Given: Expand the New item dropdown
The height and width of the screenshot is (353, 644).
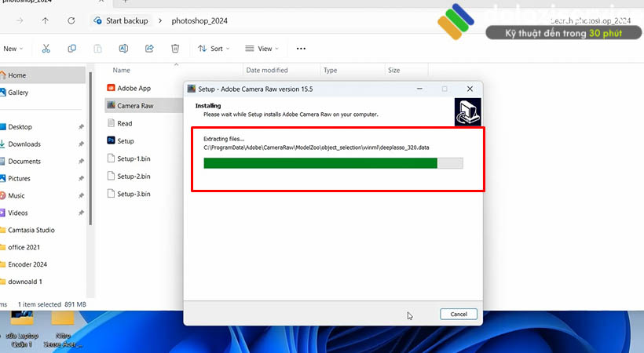Looking at the screenshot, I should 13,49.
